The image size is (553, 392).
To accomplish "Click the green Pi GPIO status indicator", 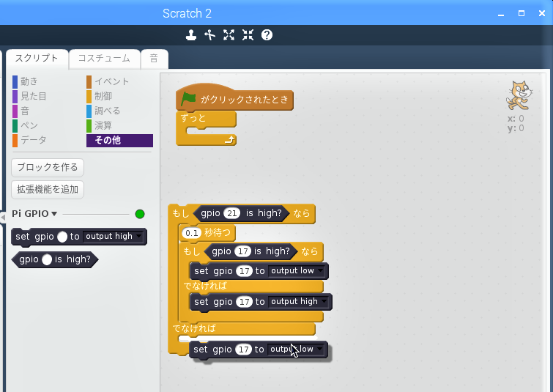I will pyautogui.click(x=140, y=214).
